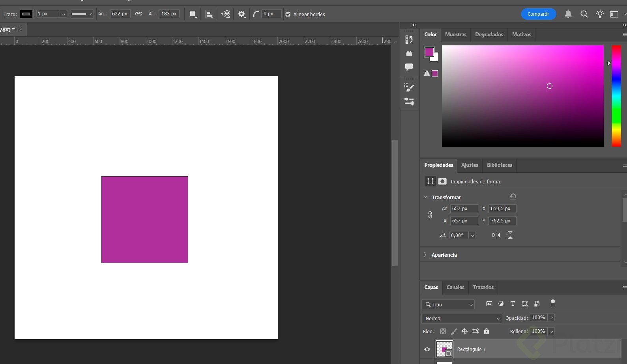
Task: Click the notifications bell icon
Action: click(568, 14)
